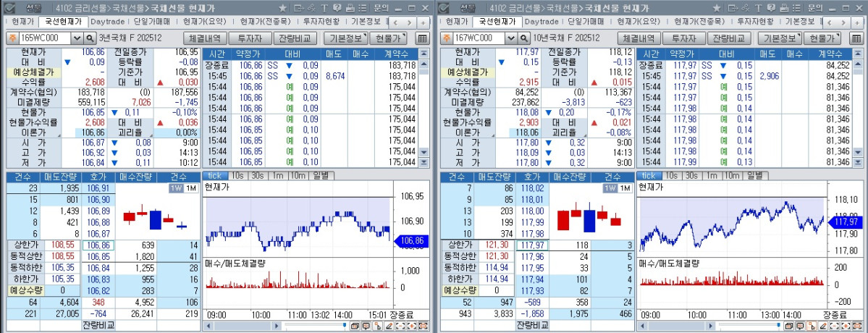Click plus add-tab button in left window
The image size is (868, 333).
423,22
